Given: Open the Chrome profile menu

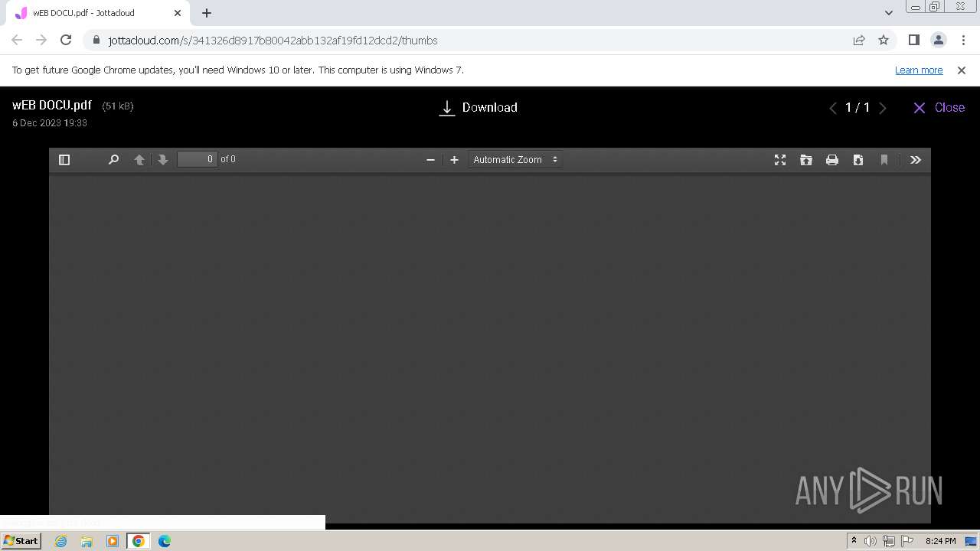Looking at the screenshot, I should click(x=938, y=40).
